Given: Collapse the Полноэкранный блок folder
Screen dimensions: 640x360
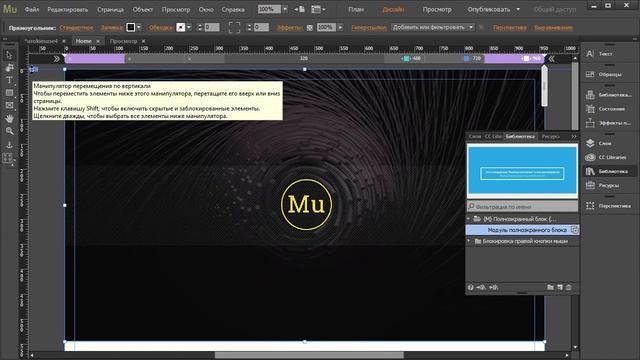Looking at the screenshot, I should tap(469, 219).
